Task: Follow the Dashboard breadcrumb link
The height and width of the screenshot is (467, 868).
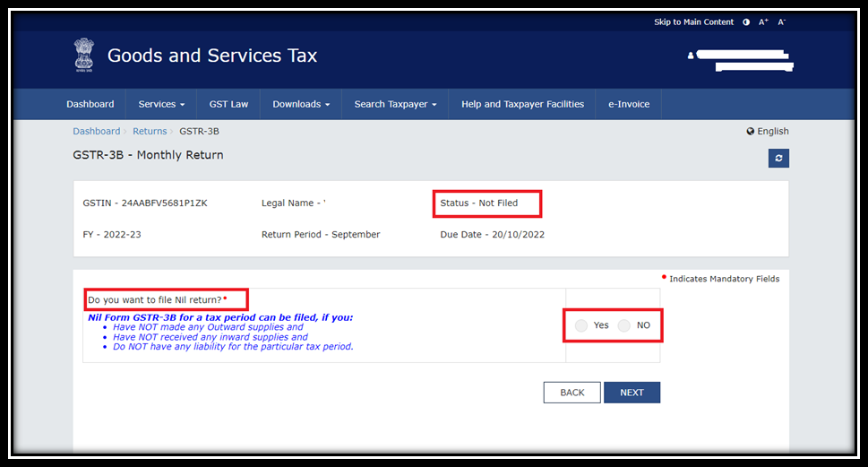Action: 97,131
